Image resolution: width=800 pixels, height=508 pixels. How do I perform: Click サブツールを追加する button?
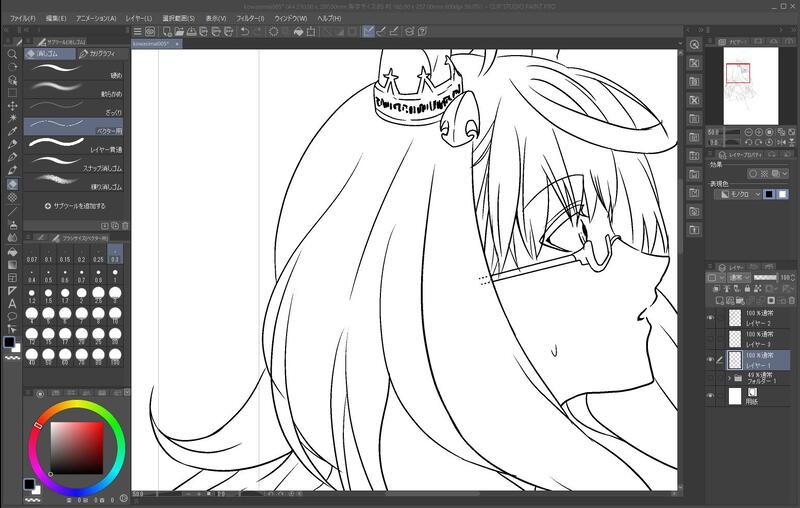click(74, 206)
